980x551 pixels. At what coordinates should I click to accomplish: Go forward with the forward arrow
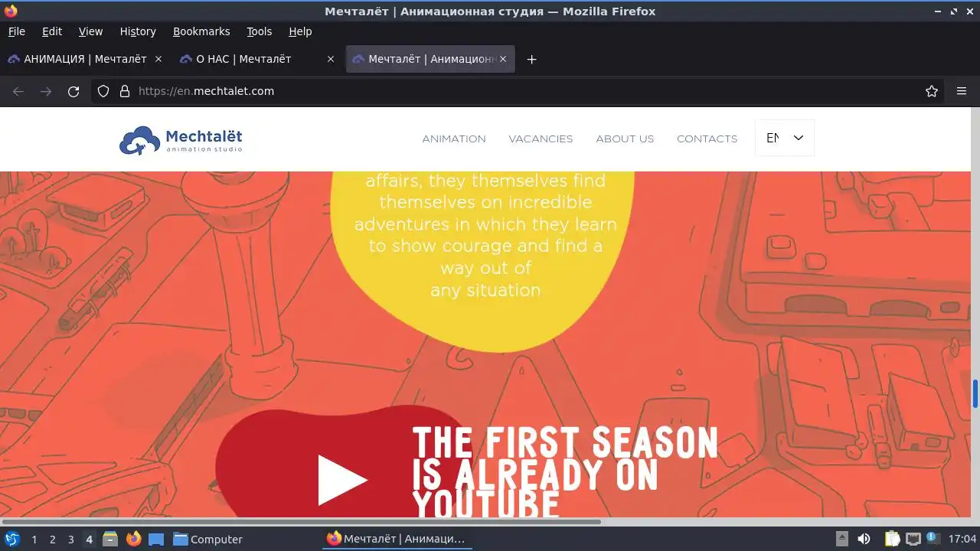pos(46,91)
